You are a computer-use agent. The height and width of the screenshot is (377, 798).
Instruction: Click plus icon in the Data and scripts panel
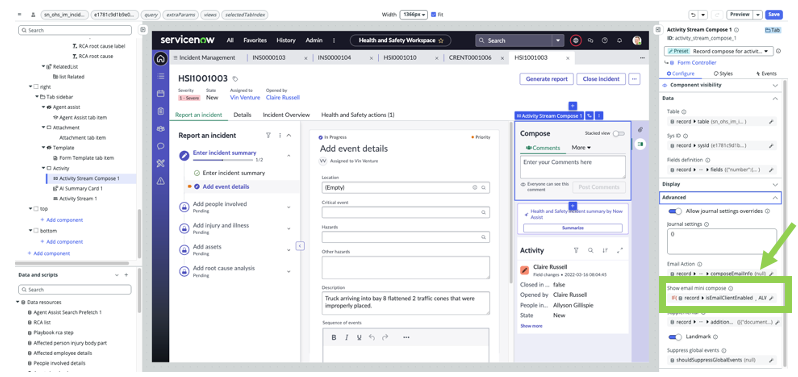pyautogui.click(x=127, y=275)
